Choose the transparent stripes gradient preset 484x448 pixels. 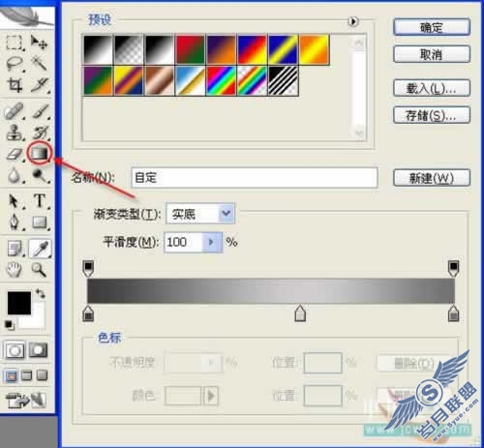point(283,80)
